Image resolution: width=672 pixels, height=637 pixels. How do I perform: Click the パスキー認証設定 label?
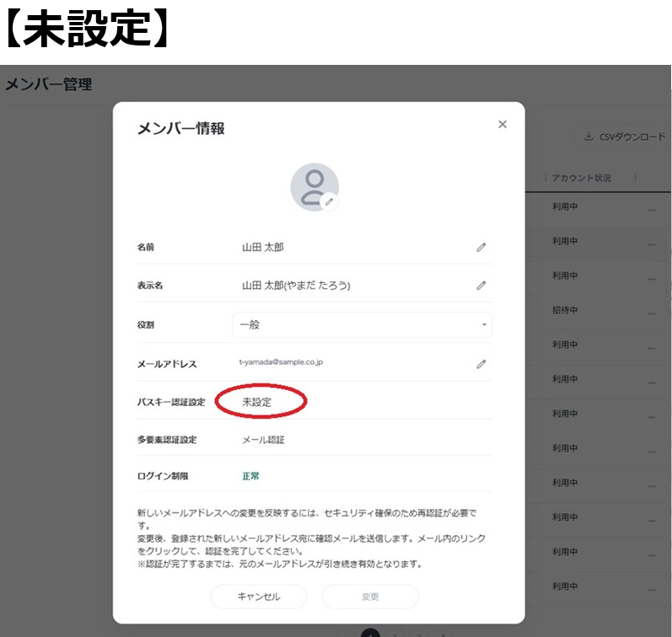[171, 402]
